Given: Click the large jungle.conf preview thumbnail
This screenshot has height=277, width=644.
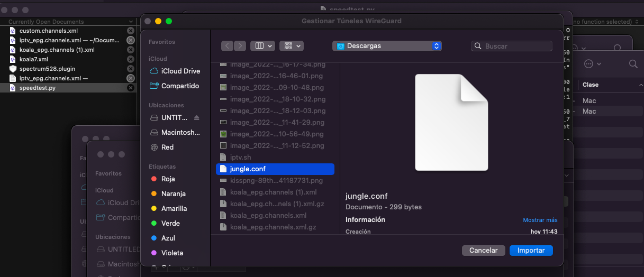Looking at the screenshot, I should click(451, 123).
